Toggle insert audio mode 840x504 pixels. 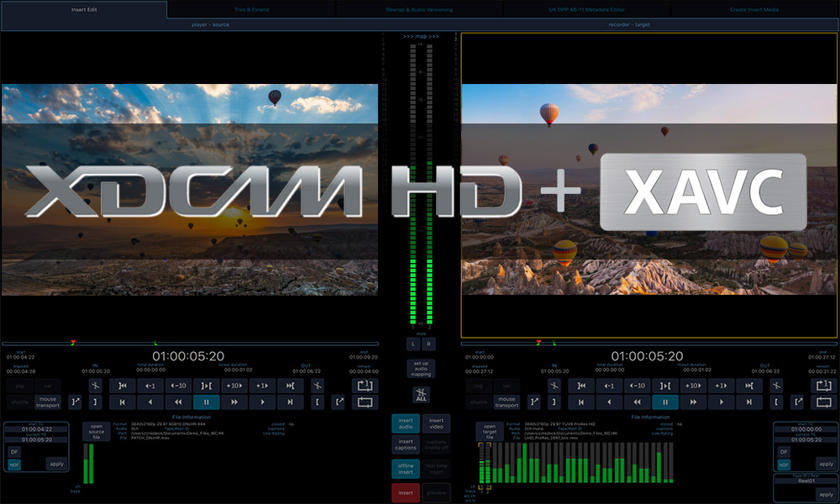click(406, 423)
